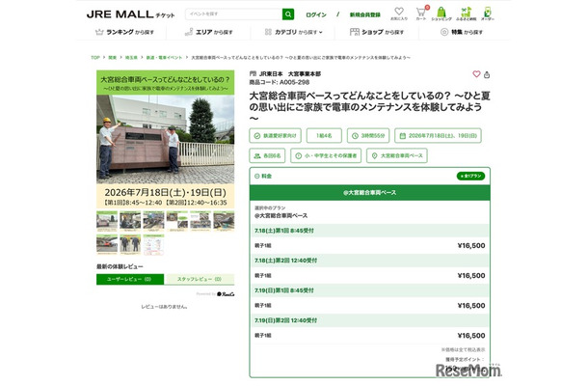The width and height of the screenshot is (588, 386).
Task: Expand カテゴリ から探す dropdown
Action: point(293,32)
